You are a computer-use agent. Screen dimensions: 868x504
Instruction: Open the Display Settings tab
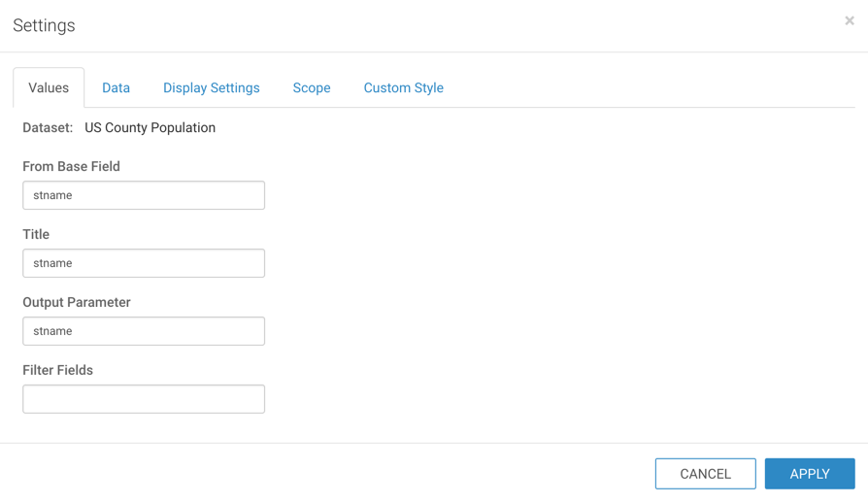211,87
